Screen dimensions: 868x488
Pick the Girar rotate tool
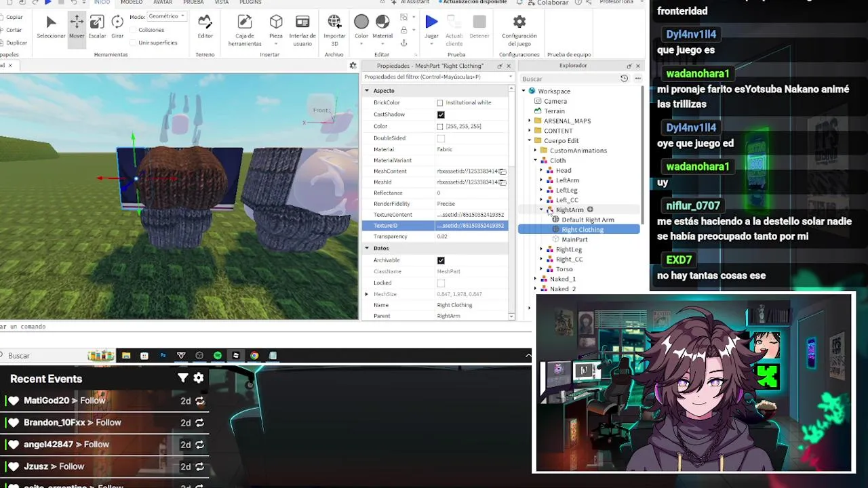117,27
